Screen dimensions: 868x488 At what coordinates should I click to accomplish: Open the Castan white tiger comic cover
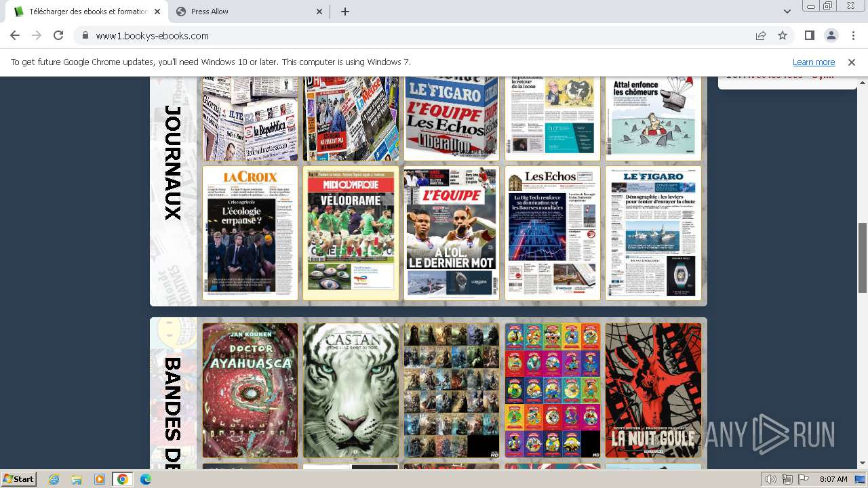(x=351, y=390)
